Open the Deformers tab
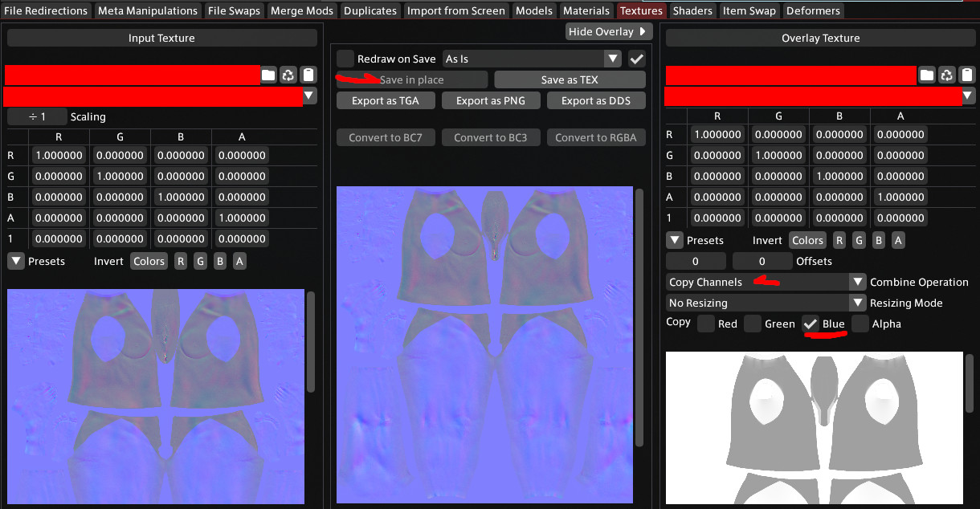This screenshot has height=509, width=980. [813, 10]
